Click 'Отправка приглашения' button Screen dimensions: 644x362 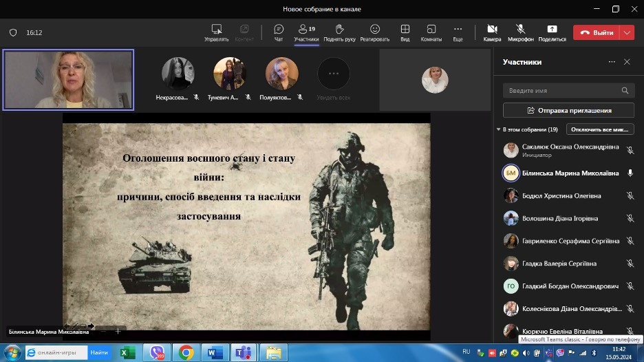pyautogui.click(x=568, y=110)
